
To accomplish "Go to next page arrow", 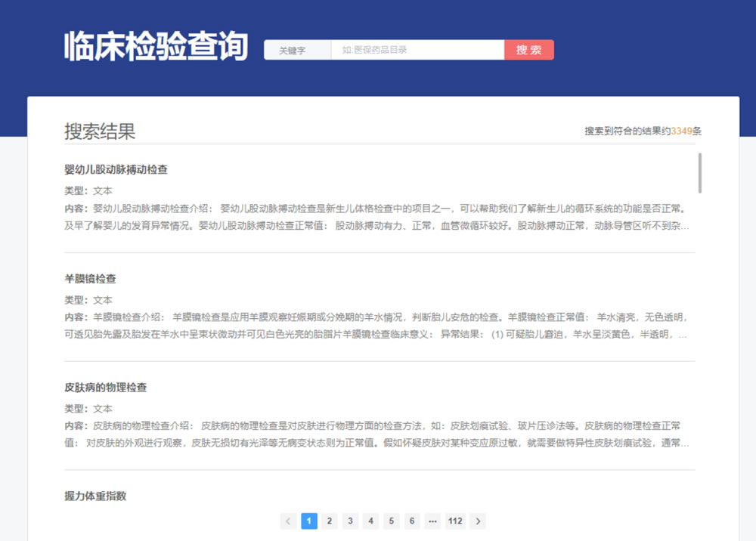I will pyautogui.click(x=478, y=521).
